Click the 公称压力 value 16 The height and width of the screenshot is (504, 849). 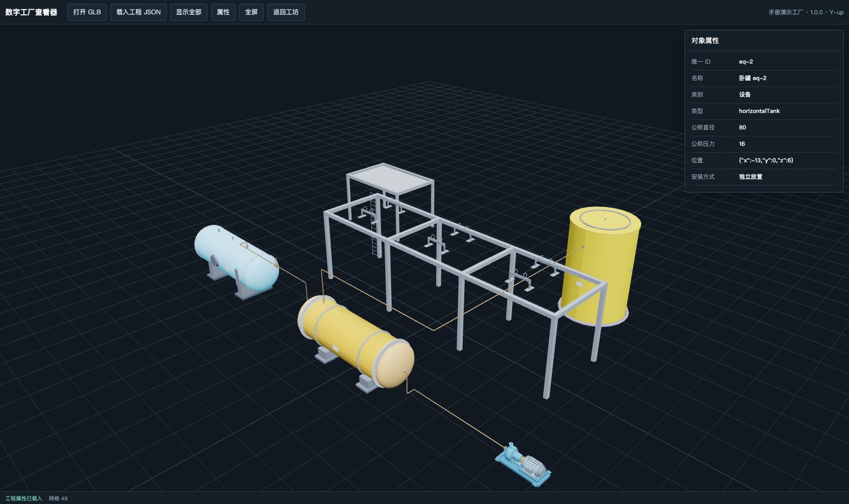click(742, 144)
